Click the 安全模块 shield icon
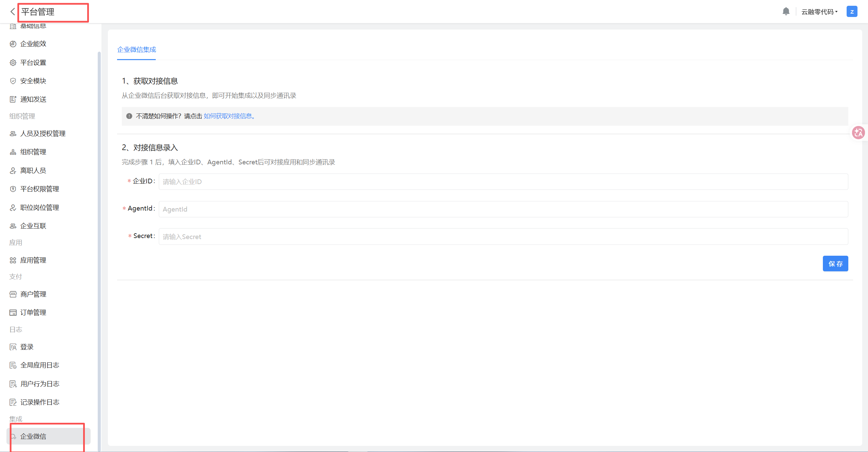 tap(13, 81)
